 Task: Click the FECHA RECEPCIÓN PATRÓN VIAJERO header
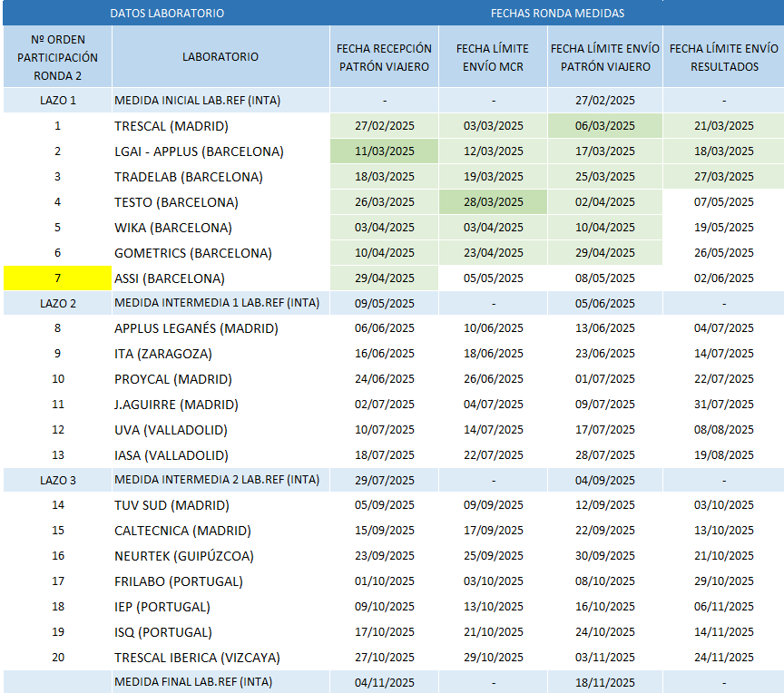coord(384,57)
